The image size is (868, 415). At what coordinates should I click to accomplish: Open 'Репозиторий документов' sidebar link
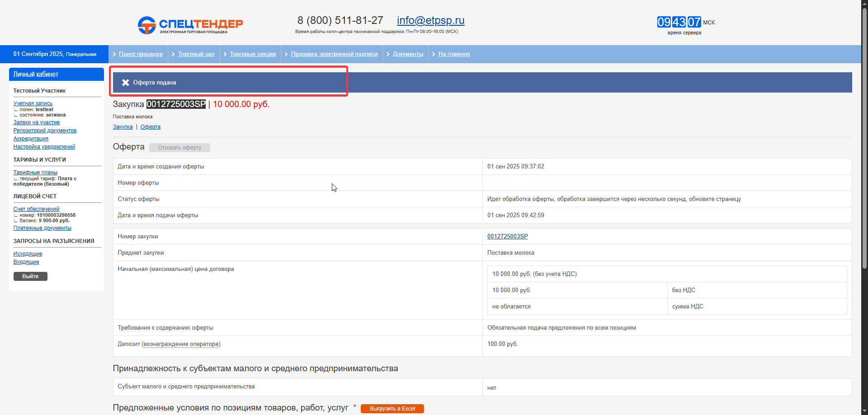45,131
